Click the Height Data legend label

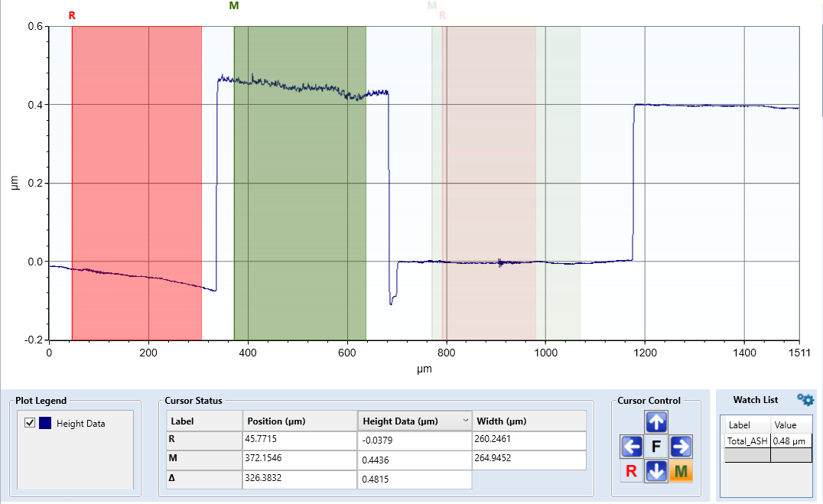(x=81, y=423)
